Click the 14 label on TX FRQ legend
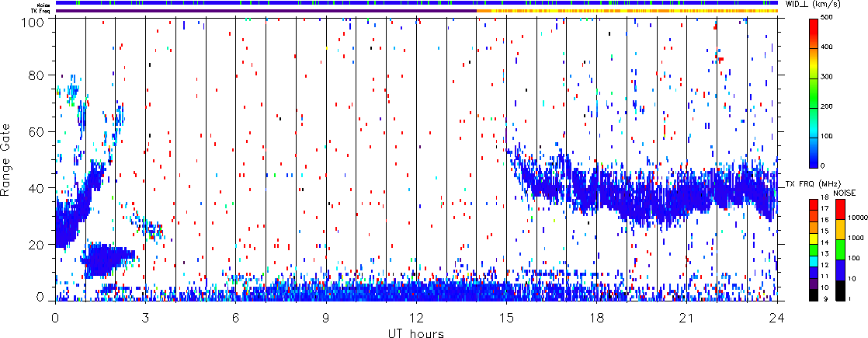This screenshot has height=338, width=868. (x=825, y=242)
